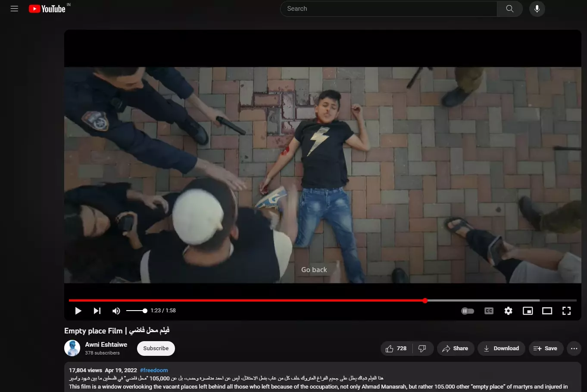Open the #freedoom hashtag link
Viewport: 587px width, 392px height.
tap(154, 370)
